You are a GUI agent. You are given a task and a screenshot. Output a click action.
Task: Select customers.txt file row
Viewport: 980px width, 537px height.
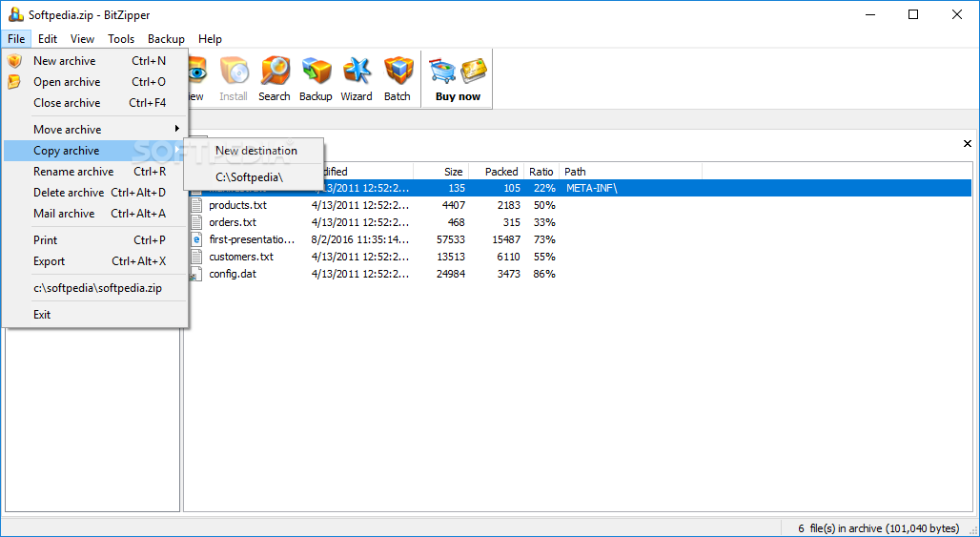(x=582, y=257)
